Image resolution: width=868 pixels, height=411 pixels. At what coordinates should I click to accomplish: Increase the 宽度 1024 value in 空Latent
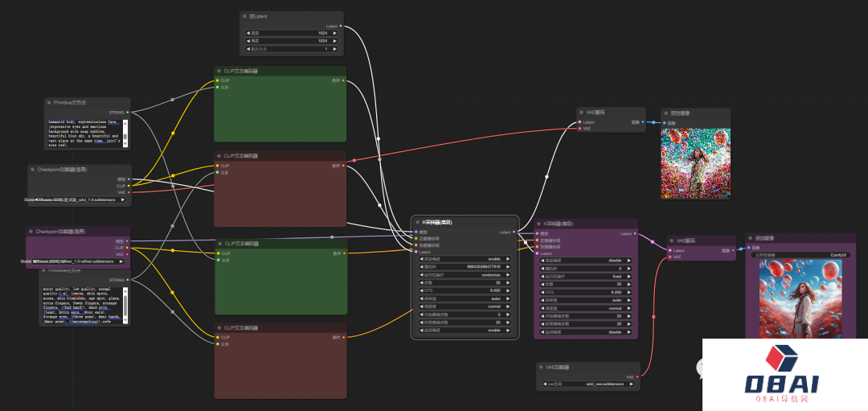pyautogui.click(x=335, y=33)
